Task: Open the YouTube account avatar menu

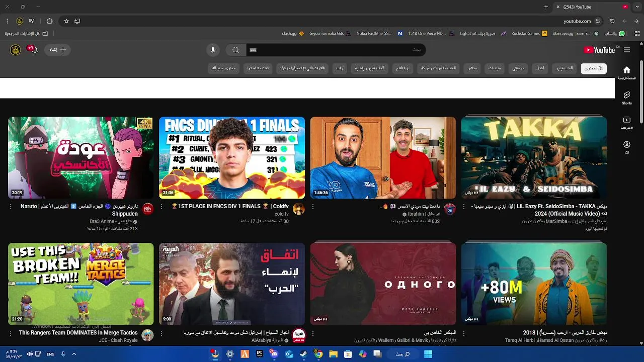Action: (x=16, y=49)
